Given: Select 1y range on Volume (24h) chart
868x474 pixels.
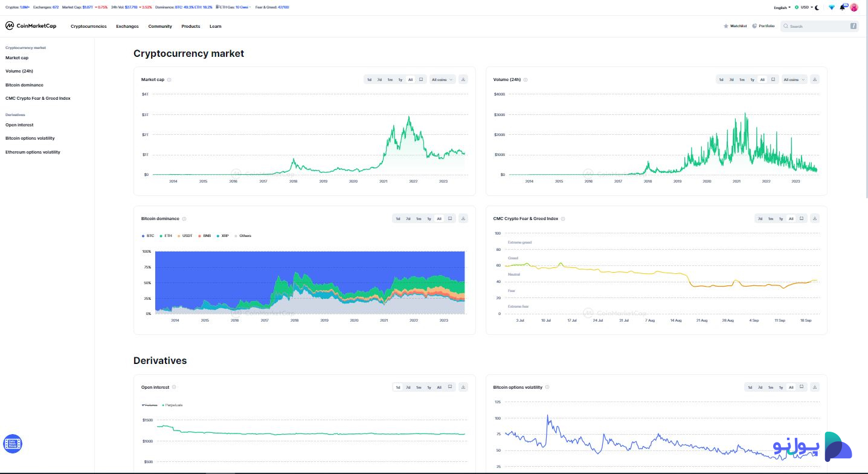Looking at the screenshot, I should point(752,79).
